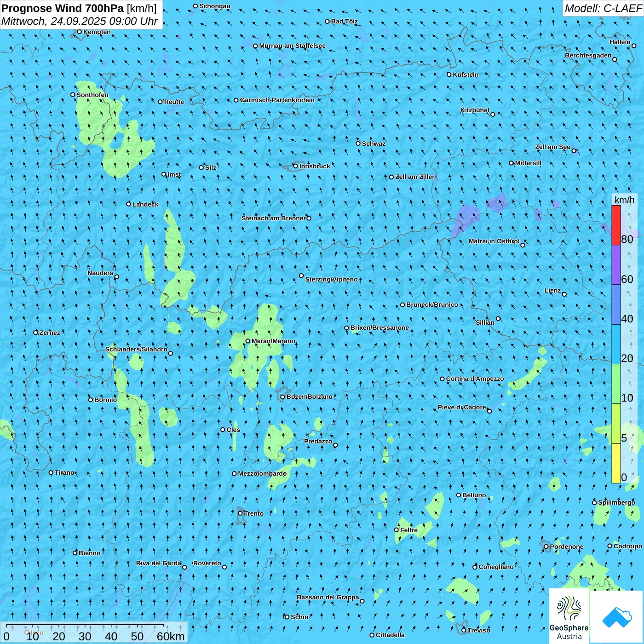Click the 'km/h' legend heading

tap(624, 200)
